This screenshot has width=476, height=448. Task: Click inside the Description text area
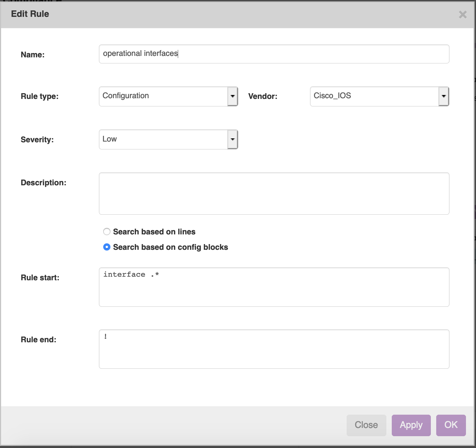pos(274,194)
